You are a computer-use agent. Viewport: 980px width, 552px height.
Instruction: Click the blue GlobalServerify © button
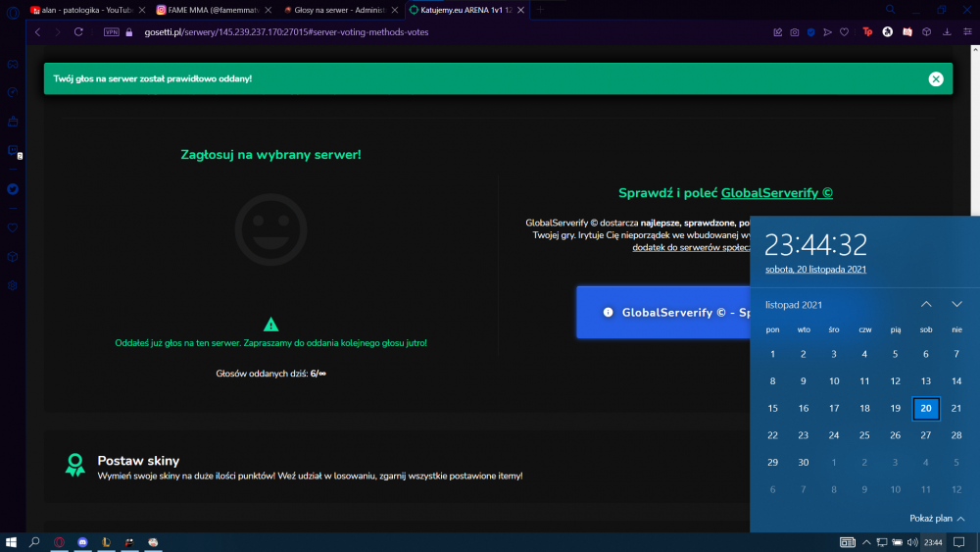click(663, 313)
